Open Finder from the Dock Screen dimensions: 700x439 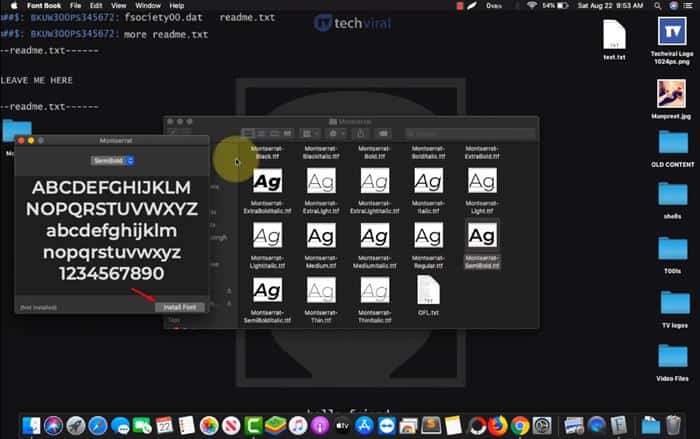31,426
